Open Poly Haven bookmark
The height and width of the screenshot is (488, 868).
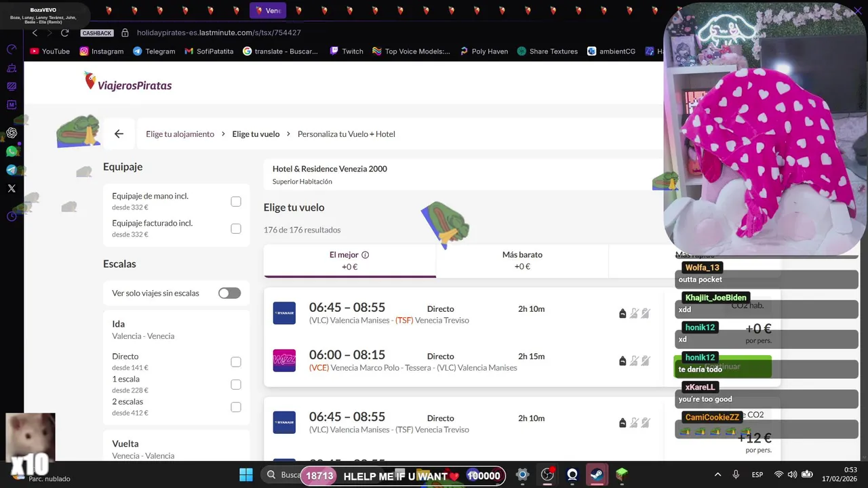484,51
